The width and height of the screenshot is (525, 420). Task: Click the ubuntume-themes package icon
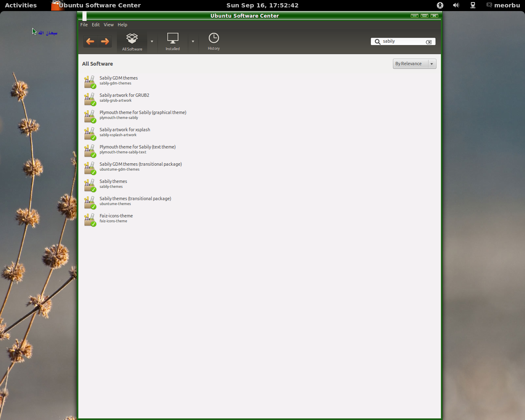pyautogui.click(x=90, y=202)
